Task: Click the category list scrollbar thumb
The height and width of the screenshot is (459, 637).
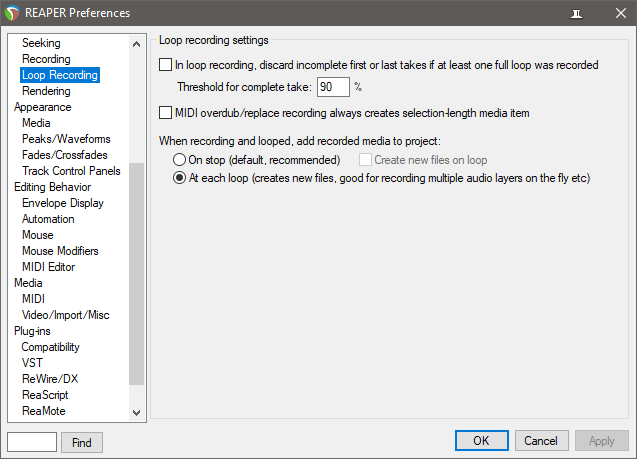Action: coord(136,274)
